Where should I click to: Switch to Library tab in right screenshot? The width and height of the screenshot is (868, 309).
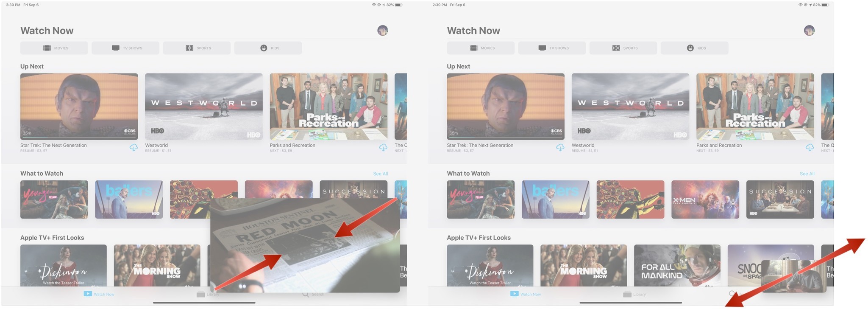634,294
